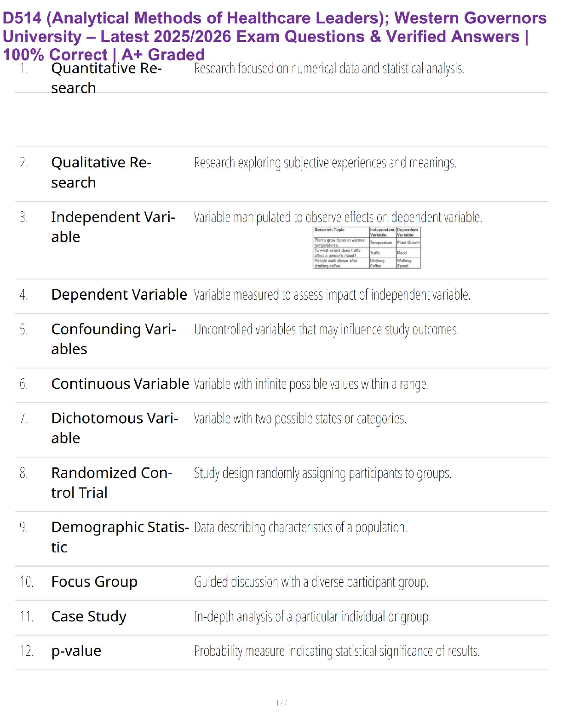Click the term "Randomized Control Trial"
563x728 pixels.
(111, 483)
